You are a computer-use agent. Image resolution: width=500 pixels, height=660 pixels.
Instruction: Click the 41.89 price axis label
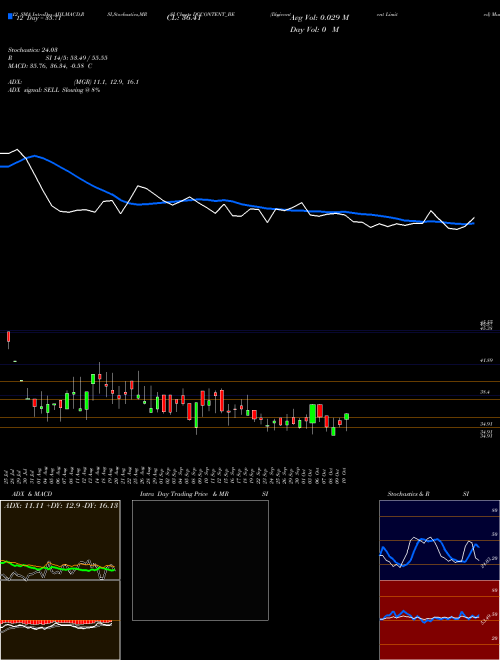[x=486, y=361]
